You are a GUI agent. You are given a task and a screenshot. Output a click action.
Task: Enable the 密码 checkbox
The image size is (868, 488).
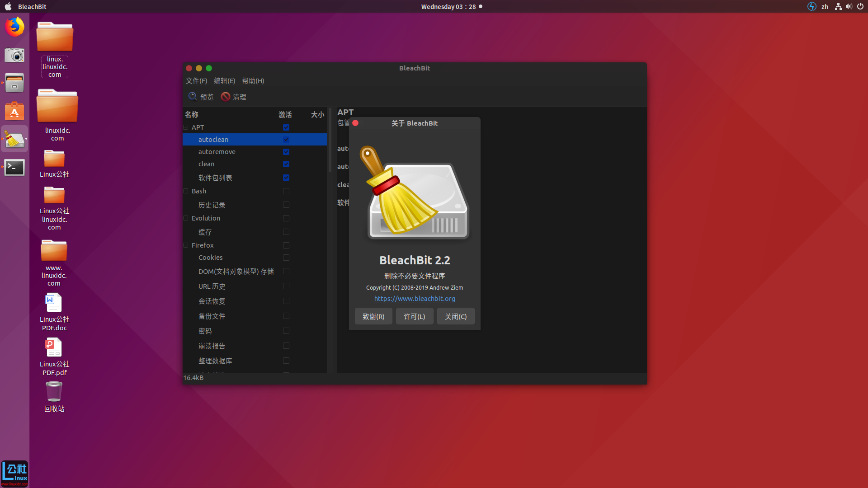286,331
